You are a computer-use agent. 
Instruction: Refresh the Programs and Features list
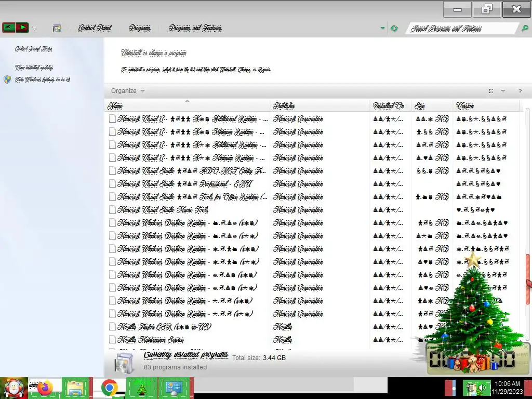click(x=394, y=28)
